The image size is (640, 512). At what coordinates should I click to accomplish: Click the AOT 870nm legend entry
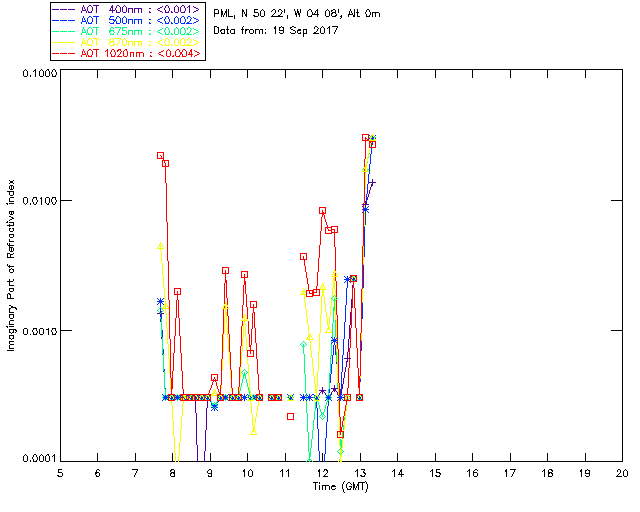coord(127,42)
